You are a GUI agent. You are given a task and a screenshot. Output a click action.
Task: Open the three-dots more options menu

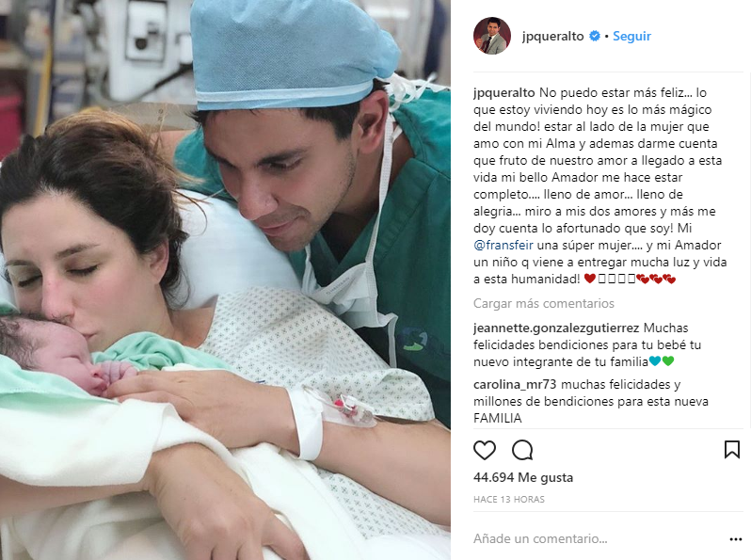click(736, 539)
